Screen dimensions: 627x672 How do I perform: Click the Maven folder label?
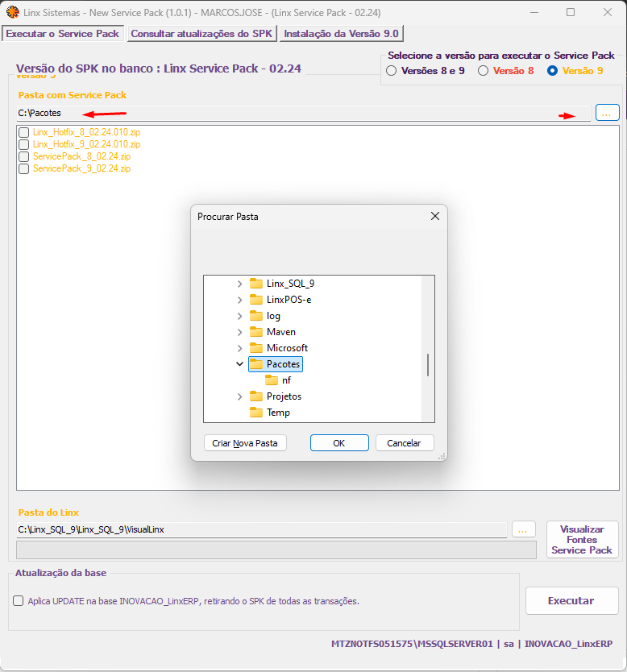[x=280, y=332]
